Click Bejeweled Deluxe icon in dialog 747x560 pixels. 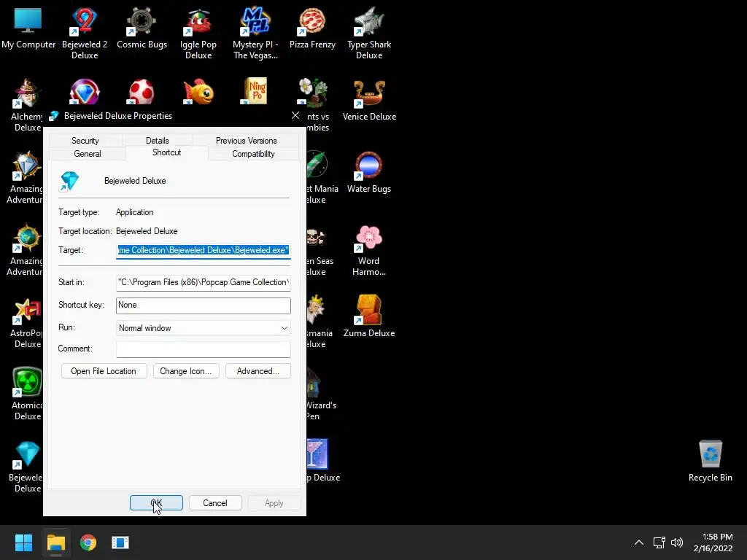pyautogui.click(x=69, y=181)
